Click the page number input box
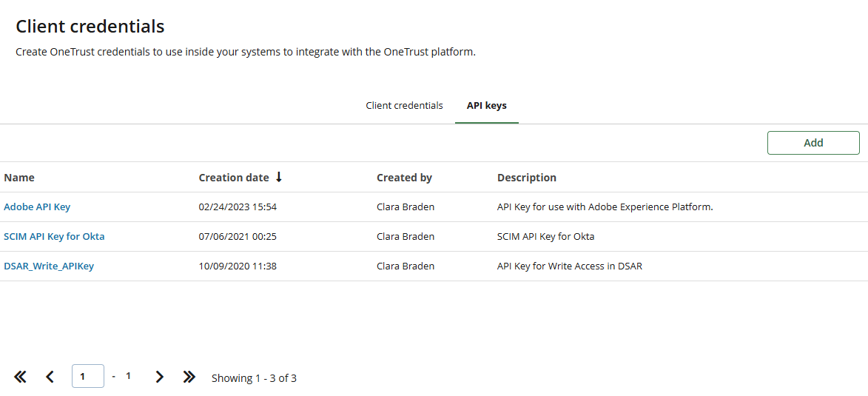 pyautogui.click(x=87, y=376)
